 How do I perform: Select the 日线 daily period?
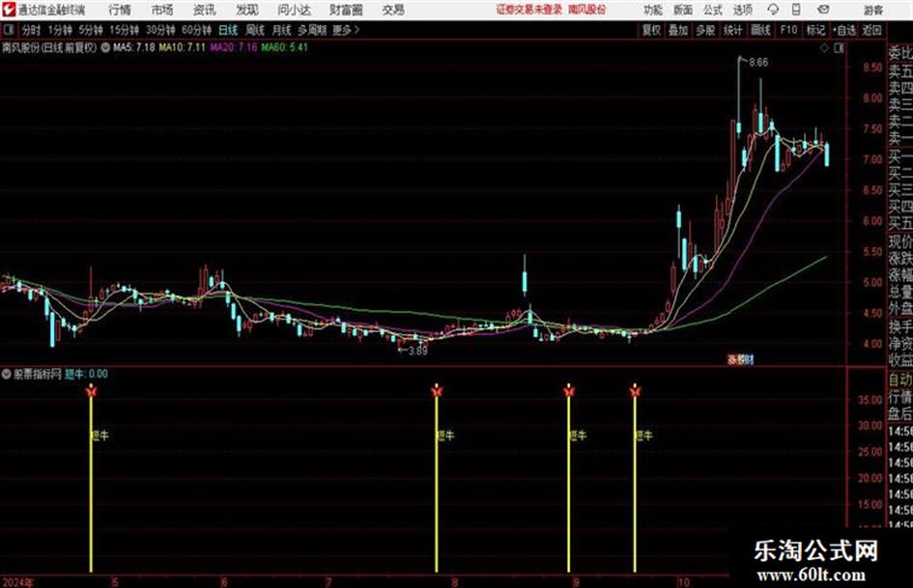(x=228, y=30)
